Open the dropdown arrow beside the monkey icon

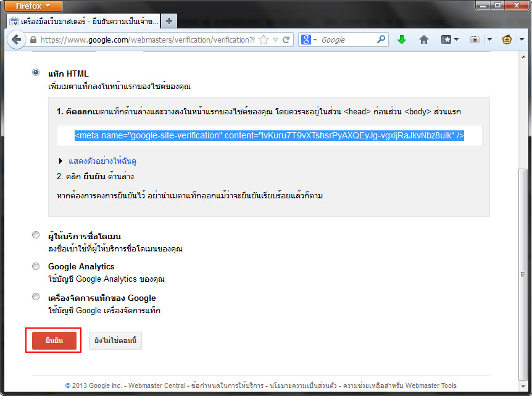(x=522, y=40)
